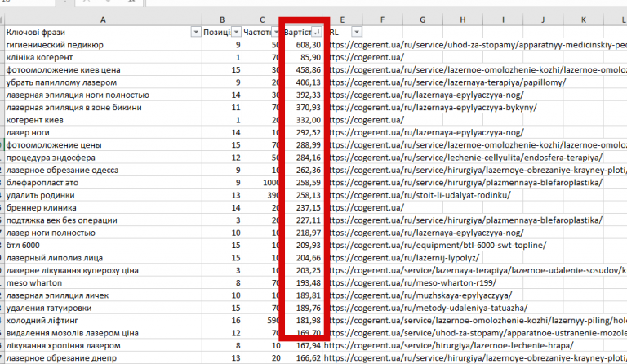The height and width of the screenshot is (364, 627).
Task: Select cell 'гигиенический педикюр'
Action: point(103,45)
